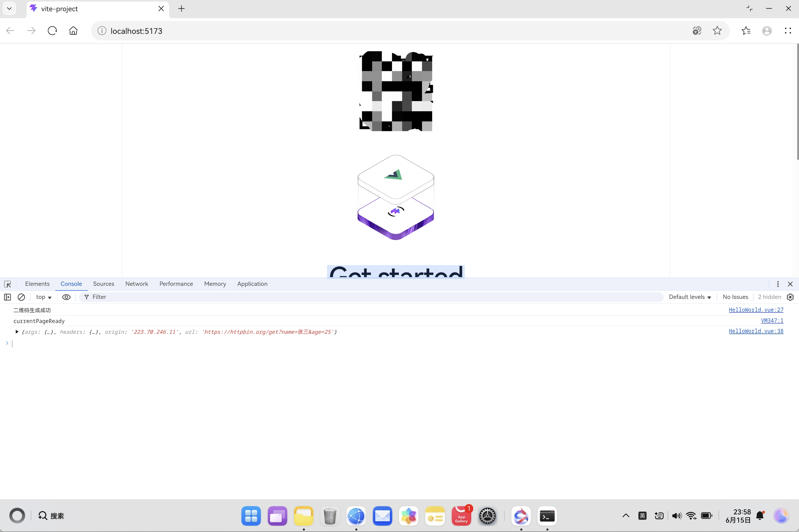Open HelloWorld.vue:38 source link
This screenshot has width=799, height=532.
coord(756,331)
